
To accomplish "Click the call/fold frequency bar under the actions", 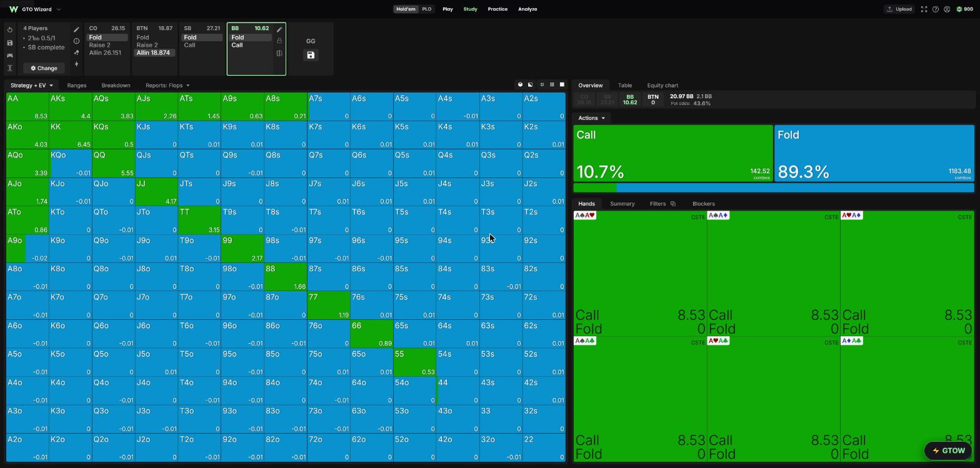I will click(774, 187).
